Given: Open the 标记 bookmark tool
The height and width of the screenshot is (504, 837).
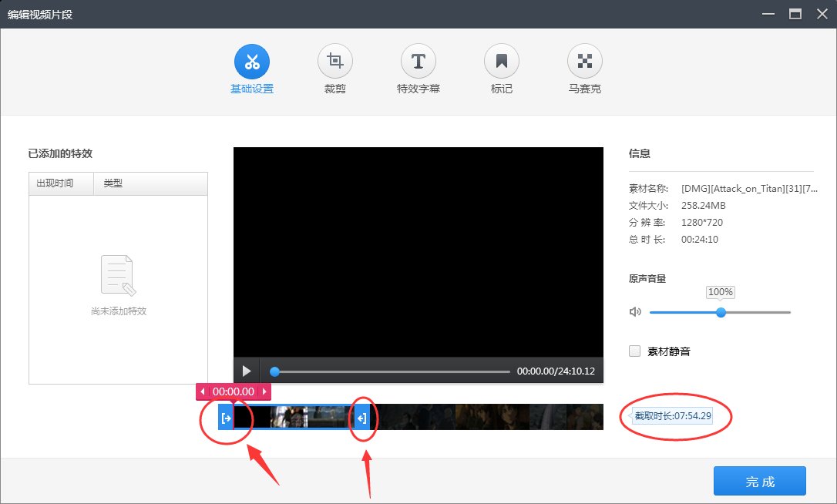Looking at the screenshot, I should tap(501, 59).
